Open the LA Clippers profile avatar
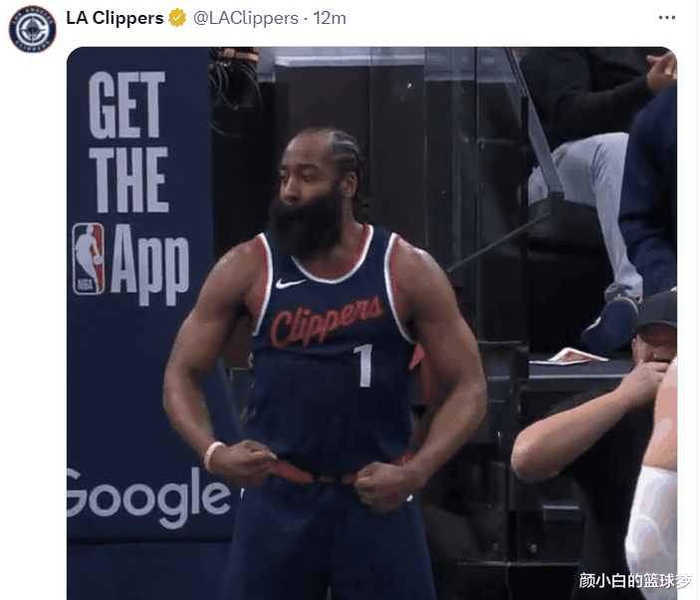700x600 pixels. tap(32, 29)
